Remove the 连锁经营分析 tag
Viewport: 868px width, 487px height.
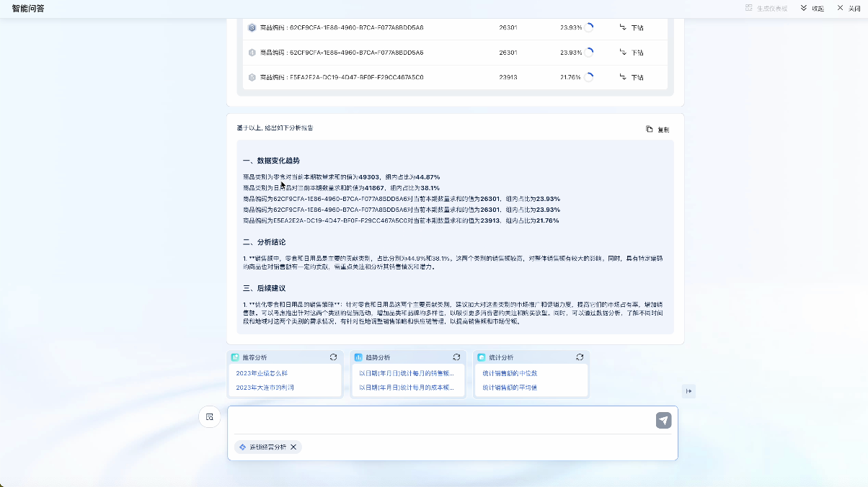tap(293, 447)
